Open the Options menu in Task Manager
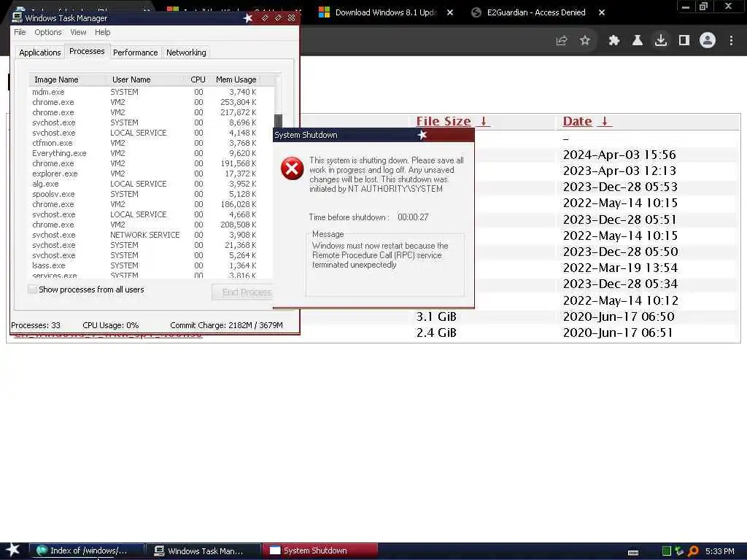 click(x=47, y=32)
